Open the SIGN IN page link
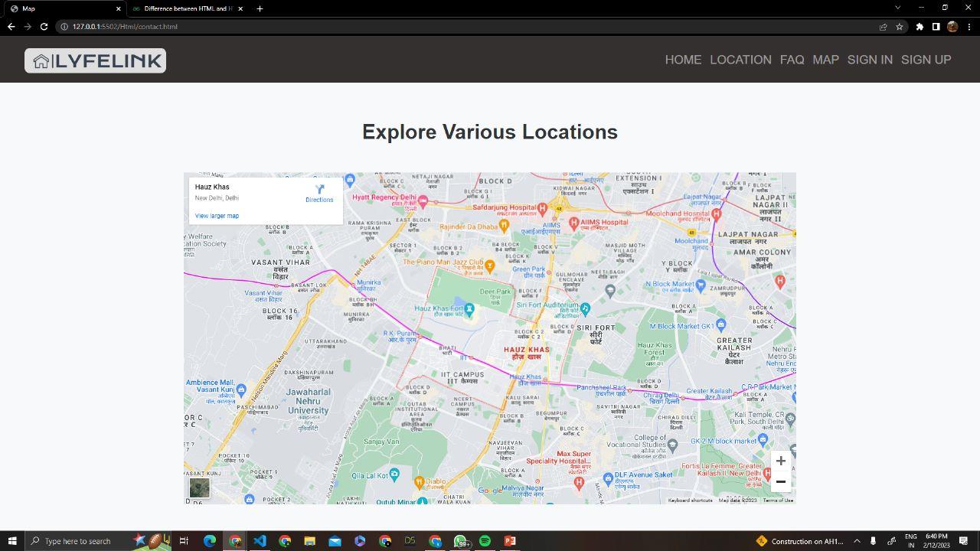Image resolution: width=980 pixels, height=551 pixels. coord(870,60)
